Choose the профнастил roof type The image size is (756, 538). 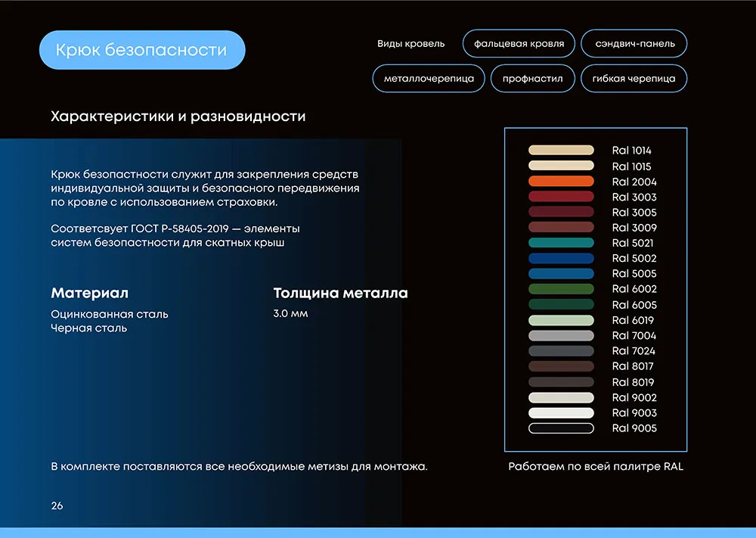click(x=532, y=79)
